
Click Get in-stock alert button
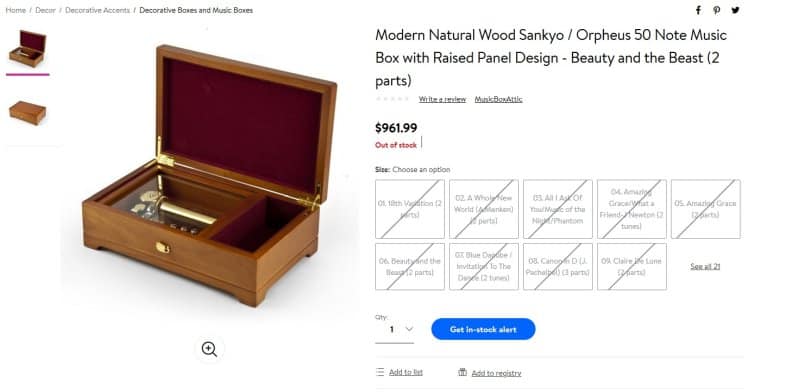click(x=483, y=329)
